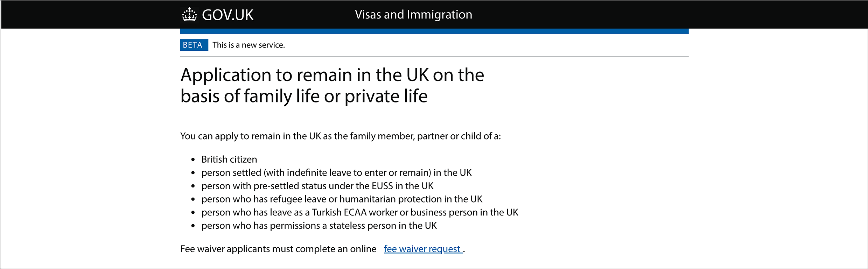The height and width of the screenshot is (269, 868).
Task: Open the fee waiver request link
Action: click(x=422, y=249)
